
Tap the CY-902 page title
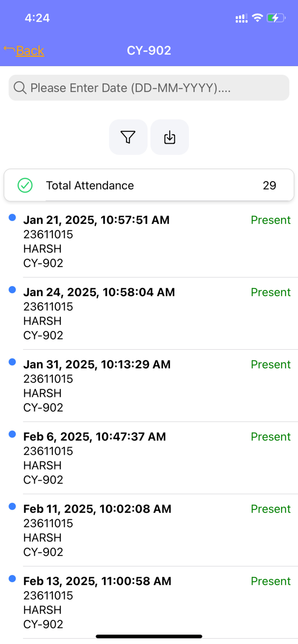[149, 50]
